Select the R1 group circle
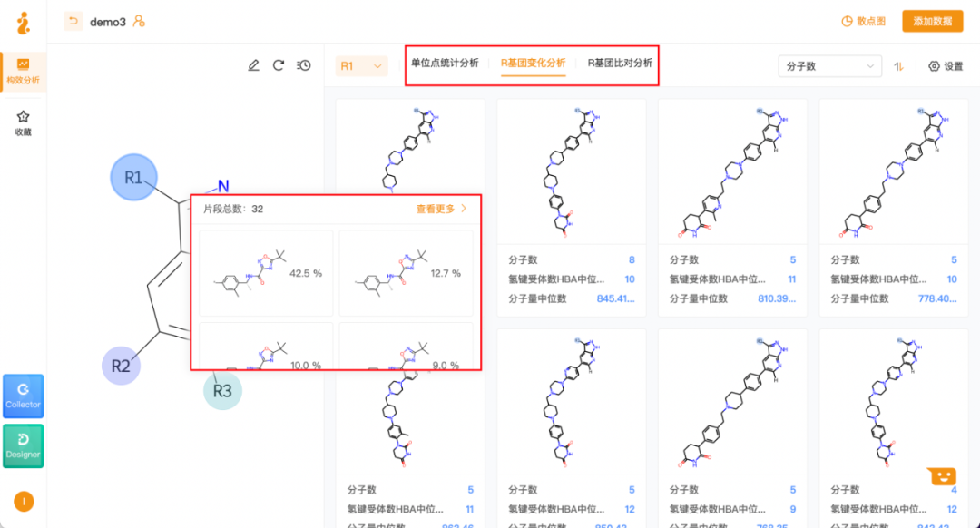Image resolution: width=980 pixels, height=528 pixels. coord(133,177)
